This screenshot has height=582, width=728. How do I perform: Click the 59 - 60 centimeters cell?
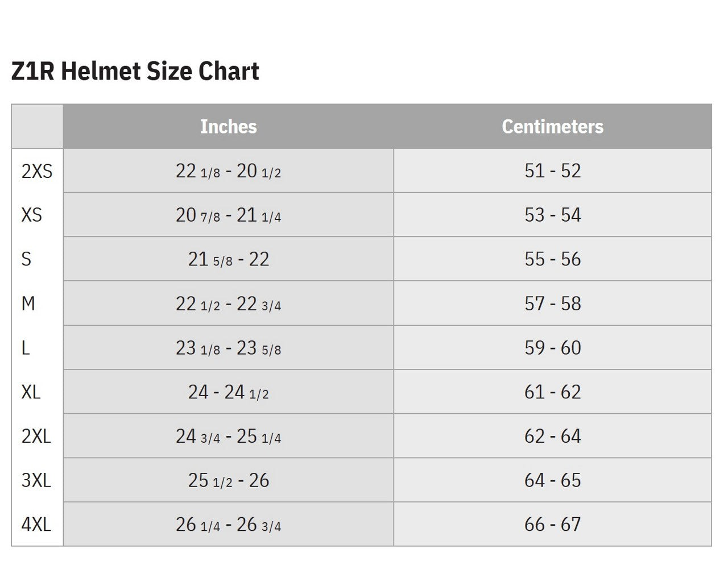pyautogui.click(x=552, y=348)
